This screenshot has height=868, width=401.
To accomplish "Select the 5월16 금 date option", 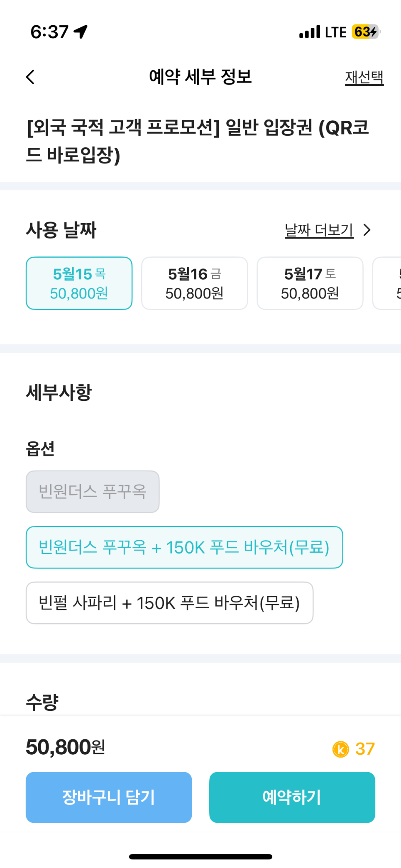I will pos(194,283).
